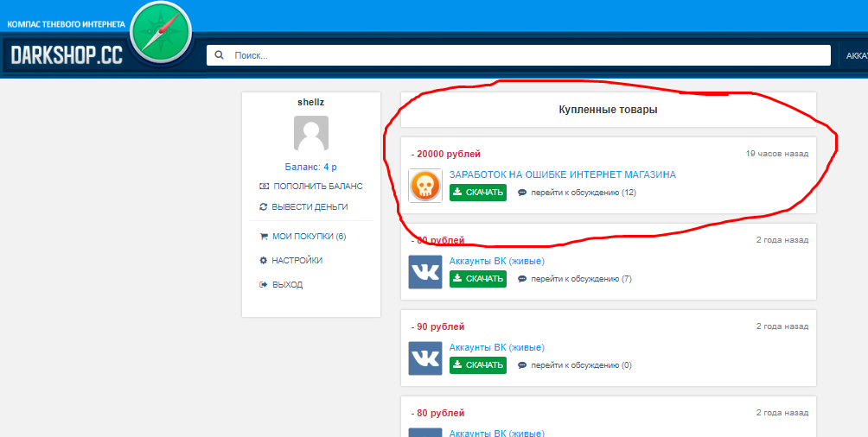The height and width of the screenshot is (437, 868).
Task: Click 2 года назад in 90 рублей card
Action: (782, 326)
